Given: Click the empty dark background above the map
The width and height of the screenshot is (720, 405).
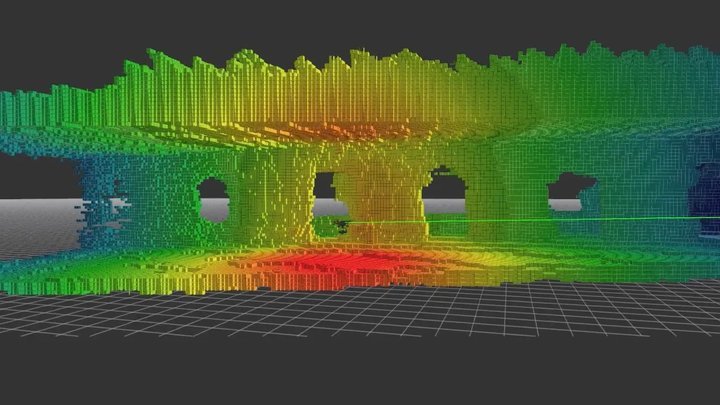Looking at the screenshot, I should [x=360, y=21].
